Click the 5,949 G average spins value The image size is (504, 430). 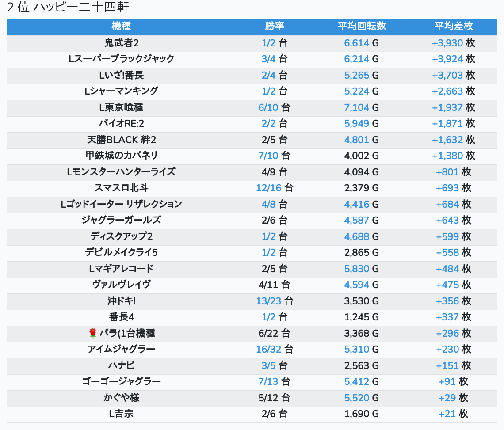[361, 124]
